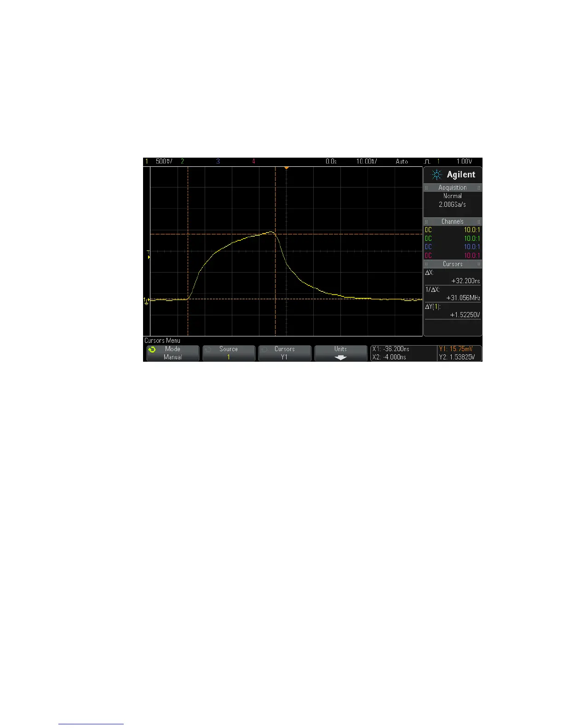Click the +1.52250V delta Y value
The image size is (563, 728).
(x=465, y=315)
